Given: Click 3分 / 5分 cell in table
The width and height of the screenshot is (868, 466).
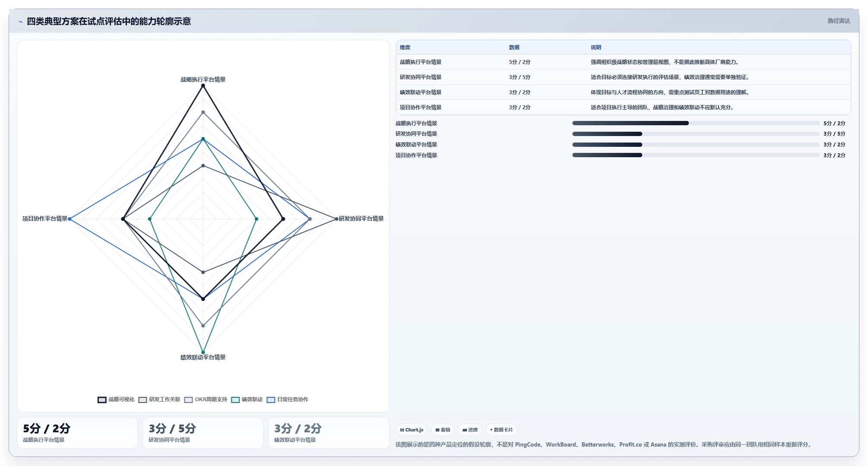Looking at the screenshot, I should (x=520, y=77).
